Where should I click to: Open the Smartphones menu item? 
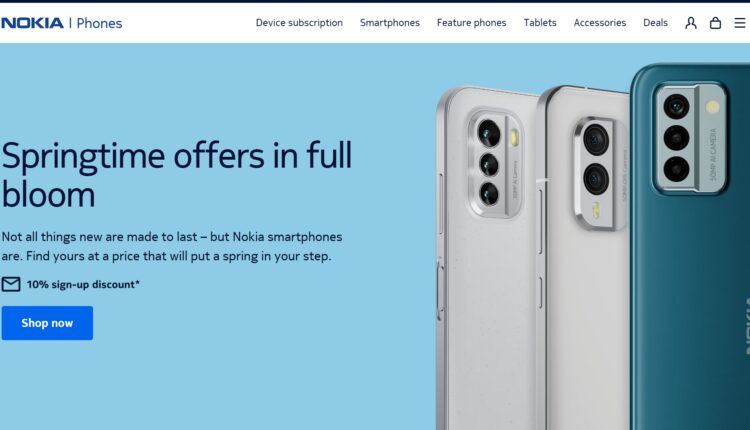coord(389,22)
